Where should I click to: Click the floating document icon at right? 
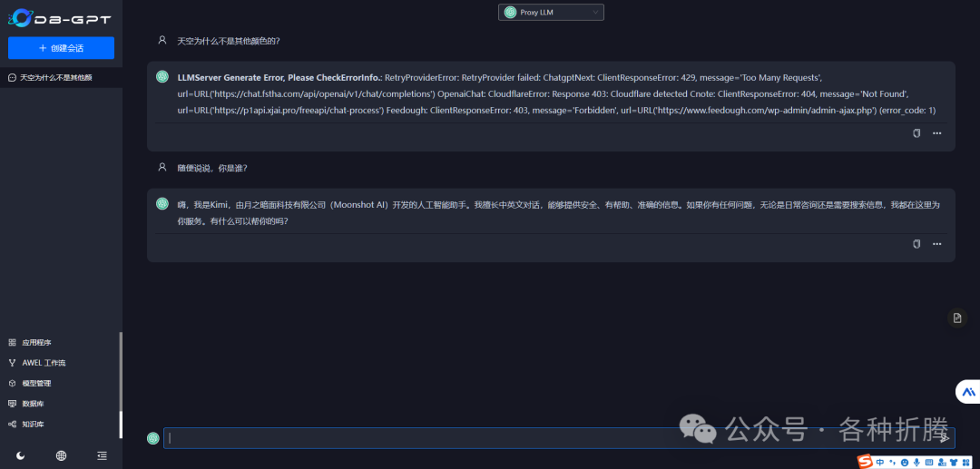(x=957, y=318)
